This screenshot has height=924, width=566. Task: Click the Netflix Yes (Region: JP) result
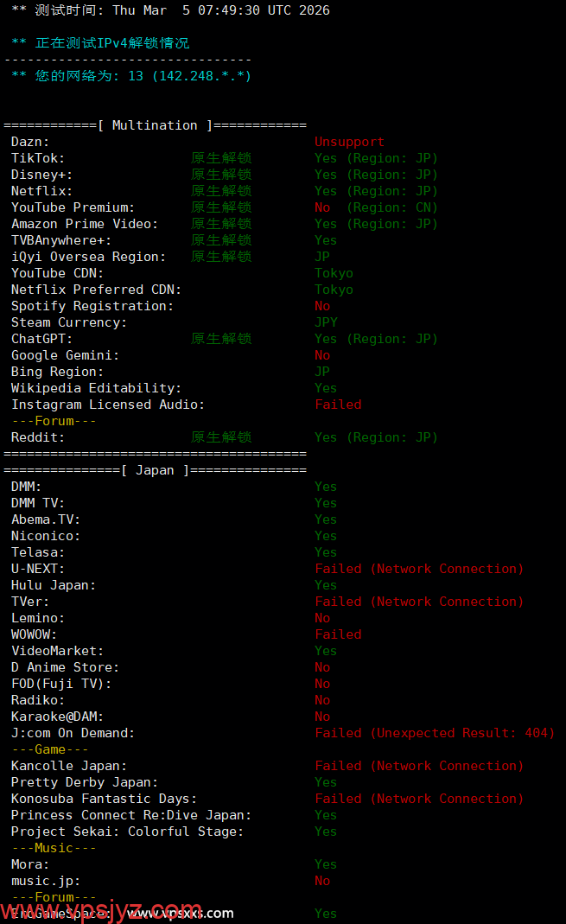click(x=376, y=191)
